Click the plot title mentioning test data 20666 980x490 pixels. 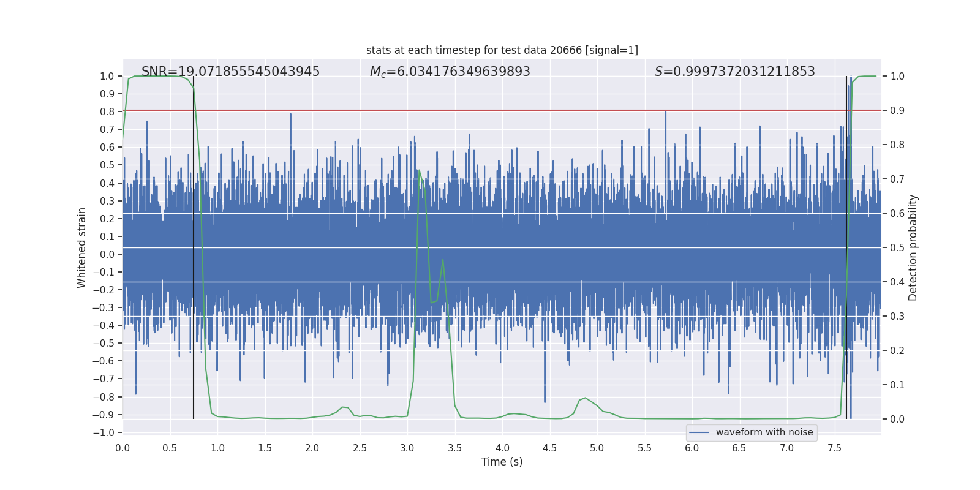tap(502, 50)
